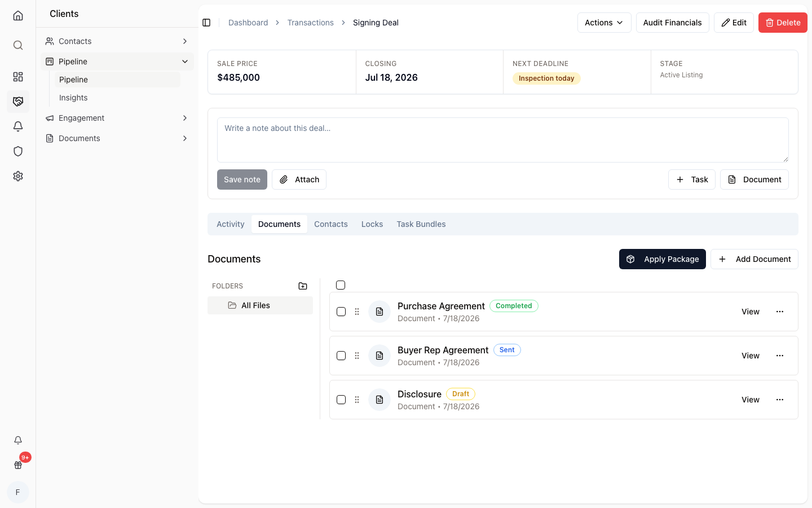Viewport: 812px width, 508px height.
Task: View the Buyer Rep Agreement document
Action: click(750, 356)
